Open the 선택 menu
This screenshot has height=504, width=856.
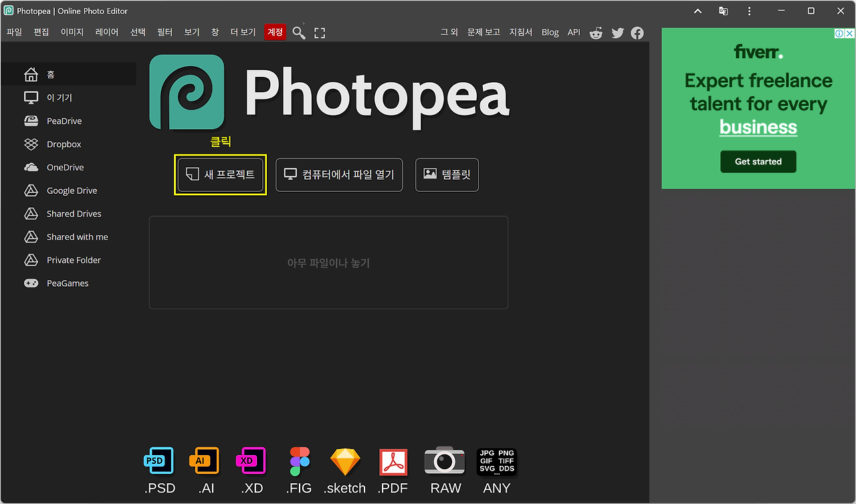click(138, 32)
